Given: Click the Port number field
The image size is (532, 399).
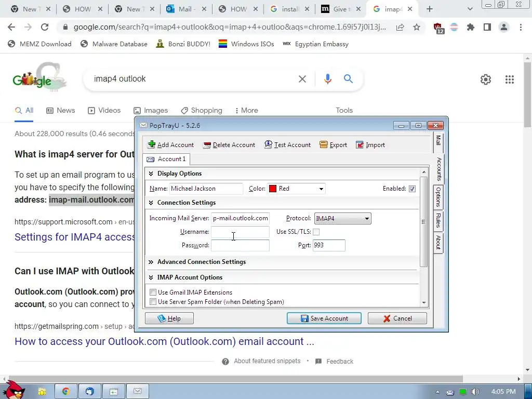Looking at the screenshot, I should click(329, 245).
